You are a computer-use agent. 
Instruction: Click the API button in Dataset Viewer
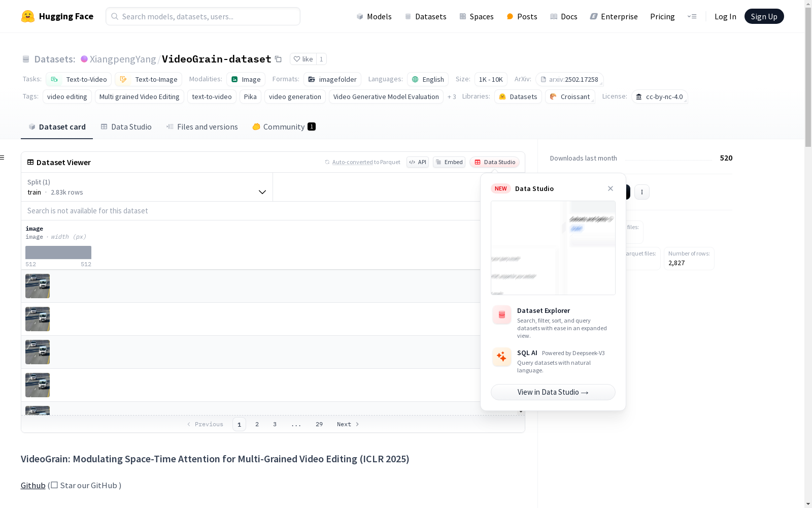click(x=418, y=162)
